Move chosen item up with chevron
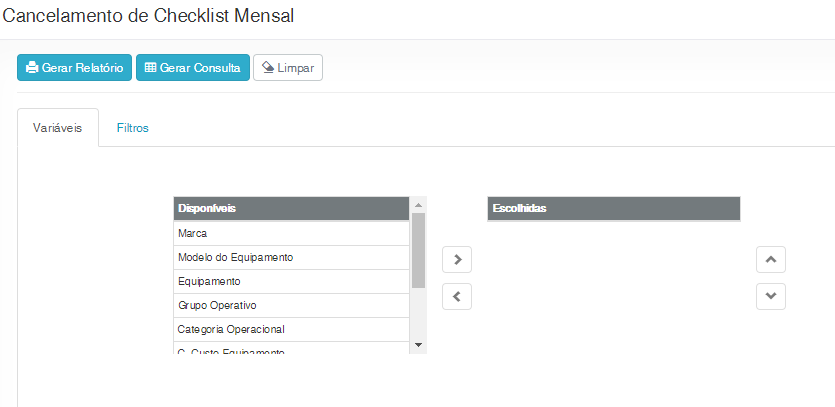Image resolution: width=835 pixels, height=407 pixels. [x=770, y=259]
